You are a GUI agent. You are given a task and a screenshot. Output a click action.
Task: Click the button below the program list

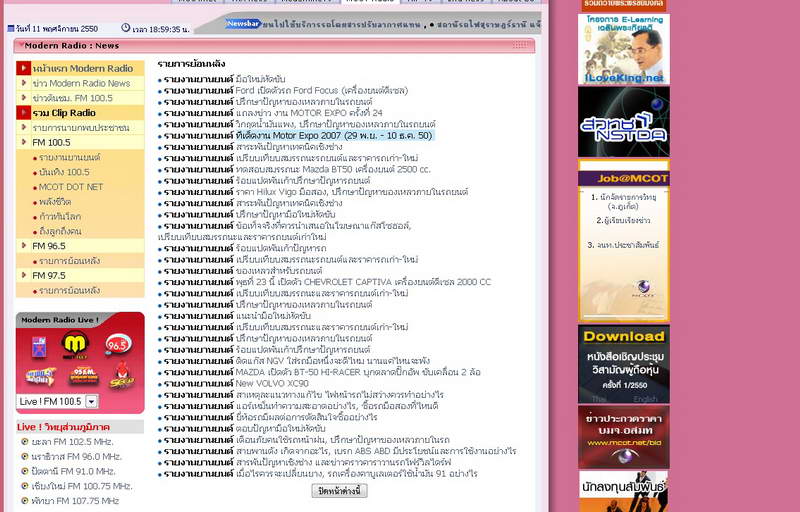(x=339, y=491)
